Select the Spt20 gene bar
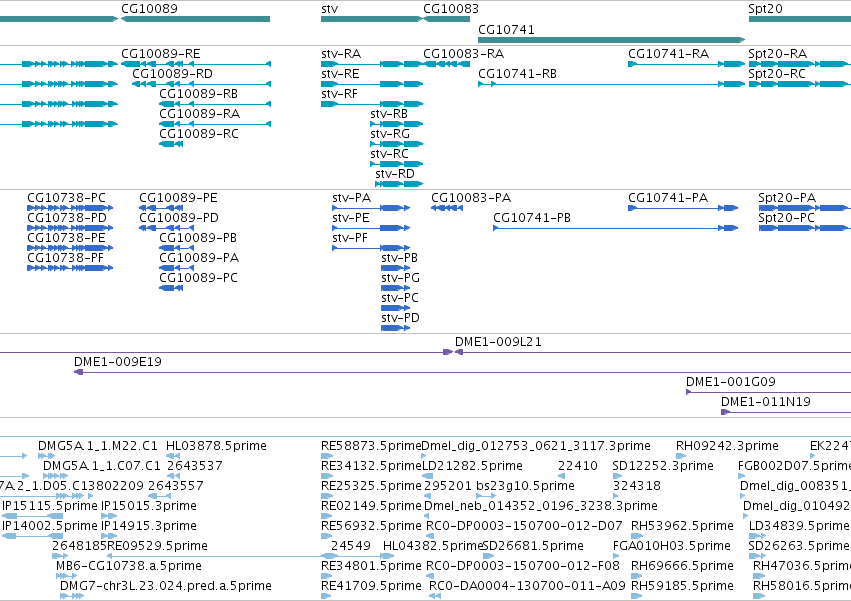The width and height of the screenshot is (851, 601). [799, 19]
